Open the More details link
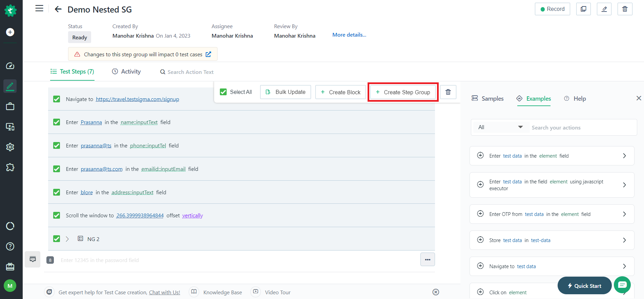 pyautogui.click(x=349, y=35)
